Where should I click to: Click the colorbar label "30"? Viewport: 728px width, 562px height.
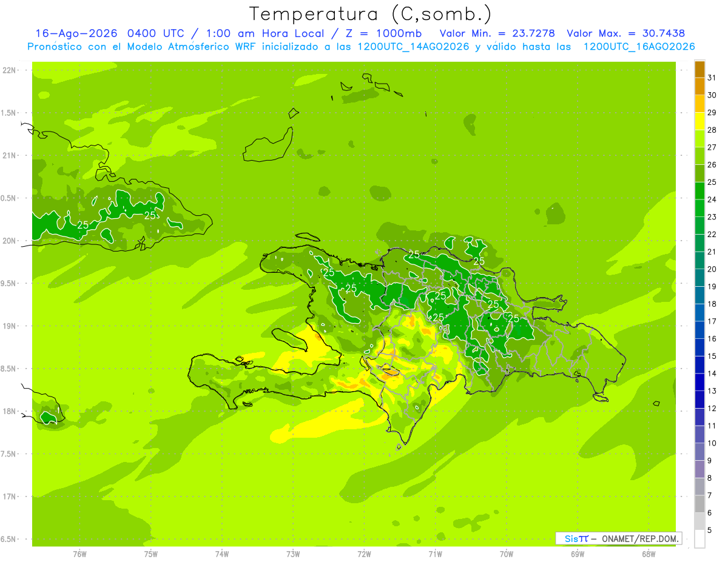(712, 95)
